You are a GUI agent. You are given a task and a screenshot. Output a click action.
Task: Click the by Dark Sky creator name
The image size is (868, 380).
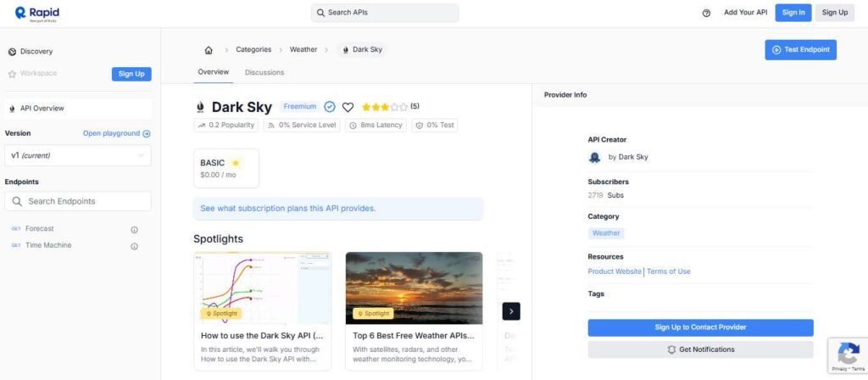(628, 157)
